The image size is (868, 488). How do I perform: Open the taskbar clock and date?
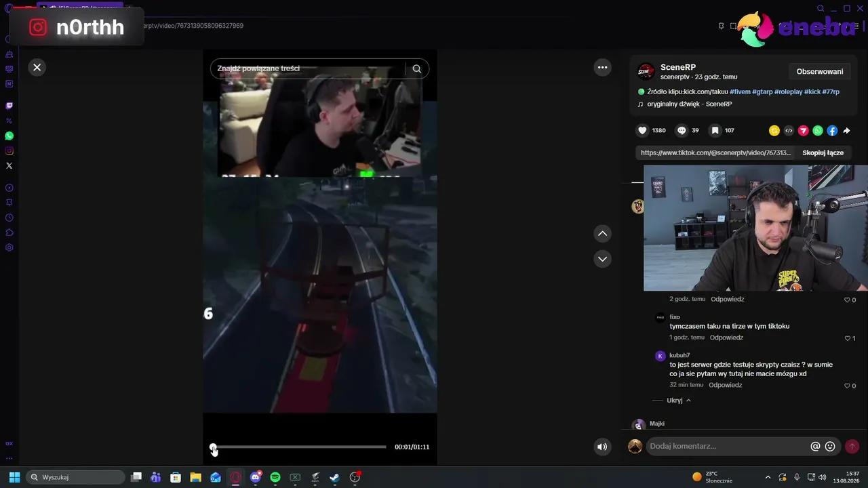pos(846,477)
